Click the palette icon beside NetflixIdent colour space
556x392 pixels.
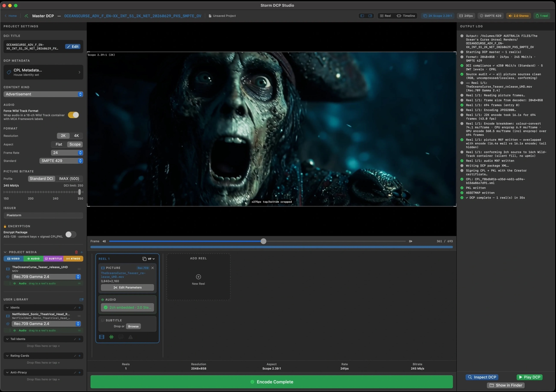point(8,324)
